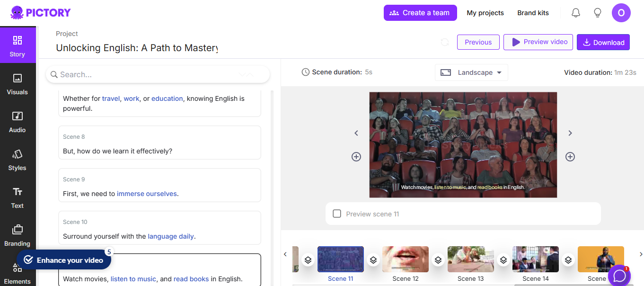Screen dimensions: 644x286
Task: Select the Scene 13 thumbnail
Action: click(470, 259)
